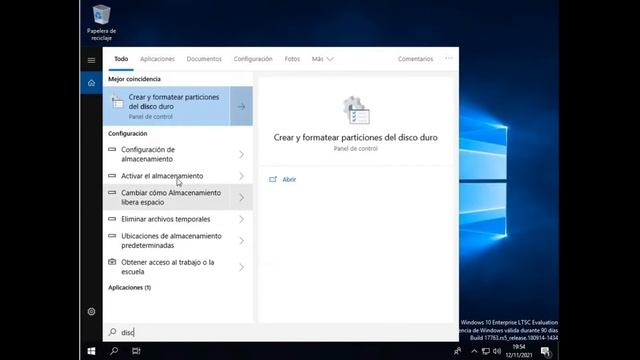Open Obtener acceso al trabajo o escuela

(x=167, y=267)
